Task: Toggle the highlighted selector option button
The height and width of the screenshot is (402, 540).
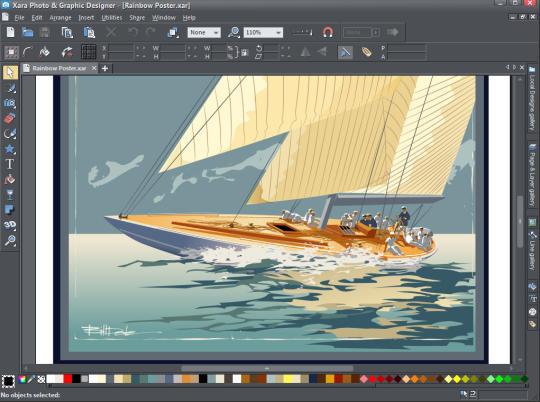Action: [345, 52]
